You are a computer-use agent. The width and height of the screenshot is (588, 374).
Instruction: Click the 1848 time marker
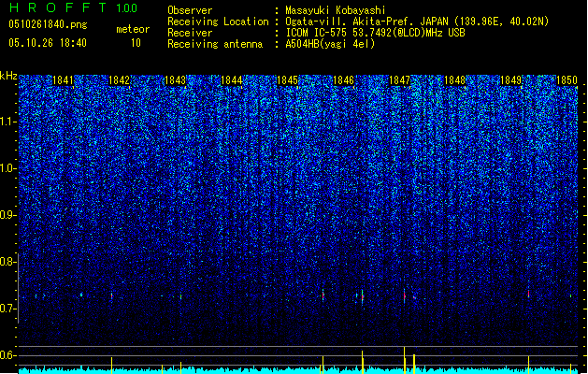[455, 80]
